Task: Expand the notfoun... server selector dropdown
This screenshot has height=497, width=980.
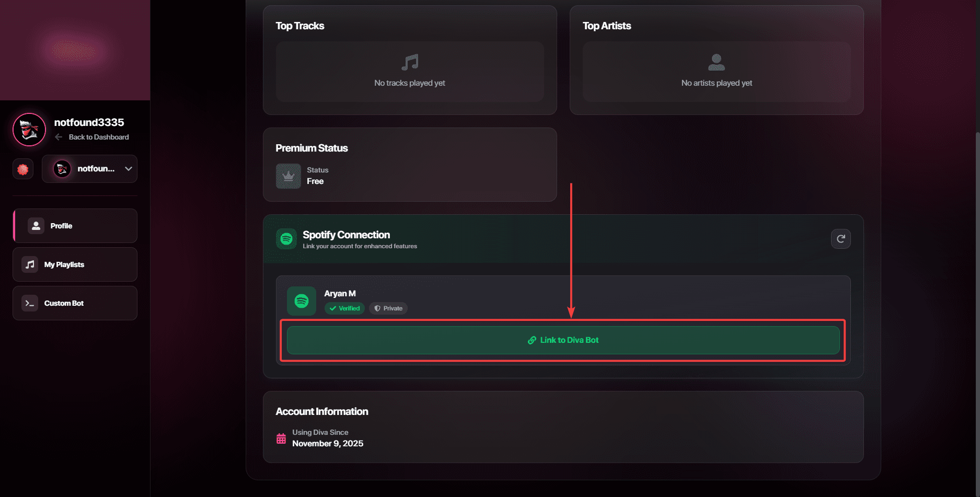Action: [128, 168]
